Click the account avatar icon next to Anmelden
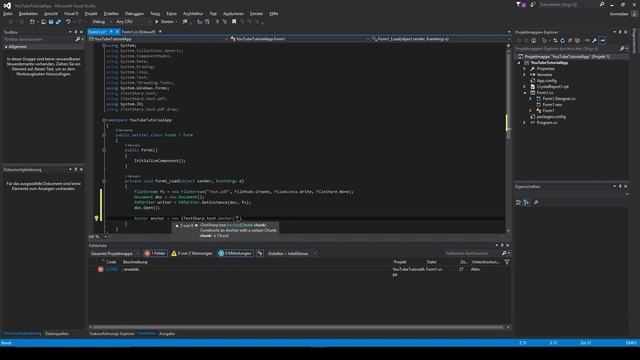The width and height of the screenshot is (640, 360). (x=634, y=13)
